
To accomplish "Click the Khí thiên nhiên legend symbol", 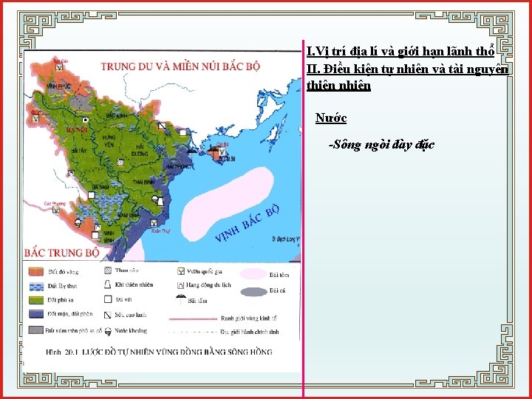I will coord(108,284).
